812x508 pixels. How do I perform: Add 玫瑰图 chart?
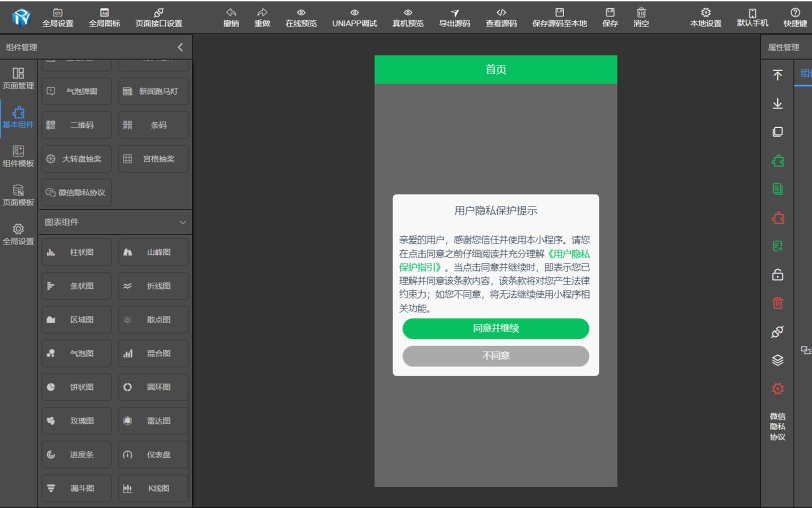[77, 421]
